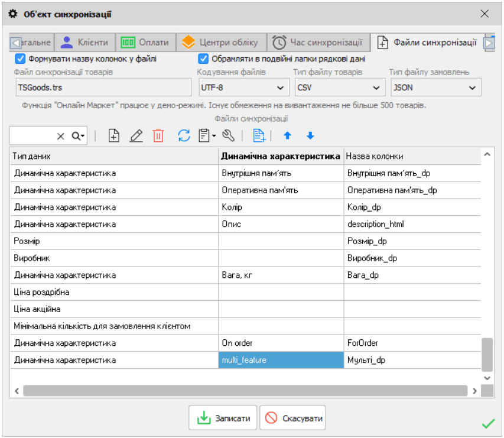
Task: Toggle 'Обрамляти в подвійні лапки' checkbox
Action: point(203,59)
